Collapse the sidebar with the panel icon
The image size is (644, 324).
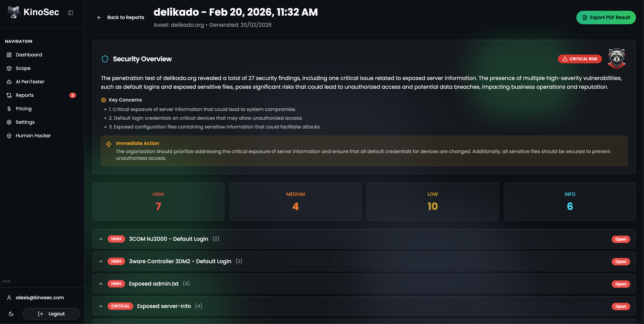[70, 12]
